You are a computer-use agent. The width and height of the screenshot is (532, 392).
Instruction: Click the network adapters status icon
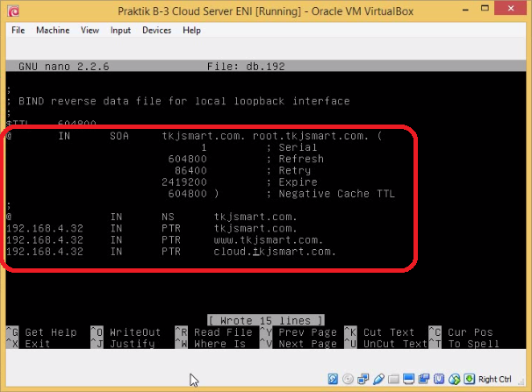tap(363, 379)
